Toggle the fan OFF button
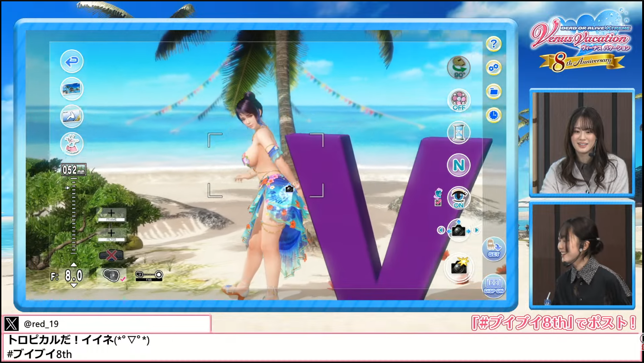Viewport: 644px width, 363px height. click(459, 100)
